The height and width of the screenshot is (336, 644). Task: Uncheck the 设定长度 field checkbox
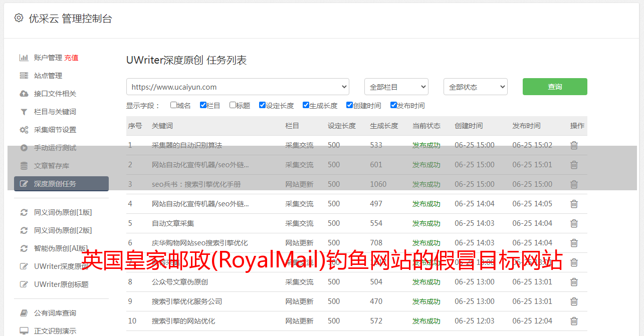(262, 105)
